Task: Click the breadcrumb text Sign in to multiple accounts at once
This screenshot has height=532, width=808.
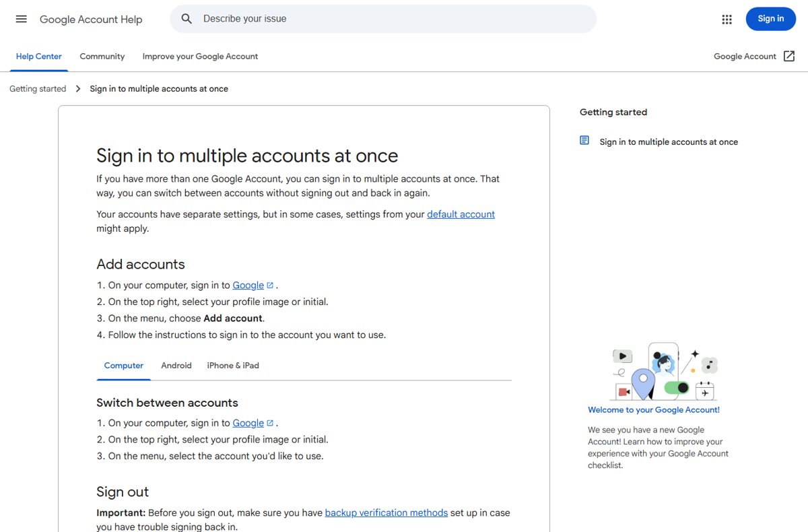Action: (x=159, y=89)
